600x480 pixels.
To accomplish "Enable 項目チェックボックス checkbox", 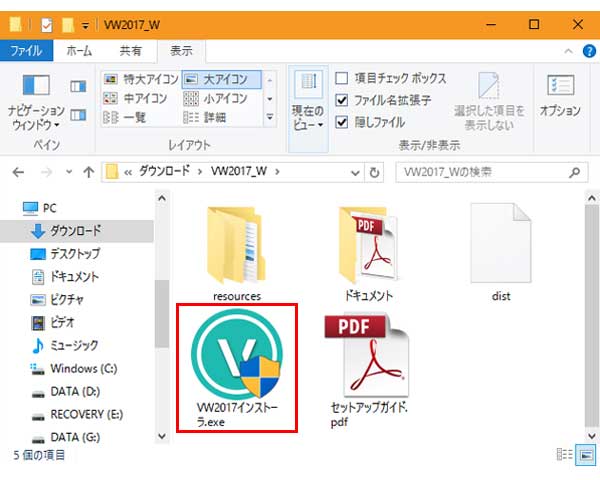I will (x=341, y=78).
